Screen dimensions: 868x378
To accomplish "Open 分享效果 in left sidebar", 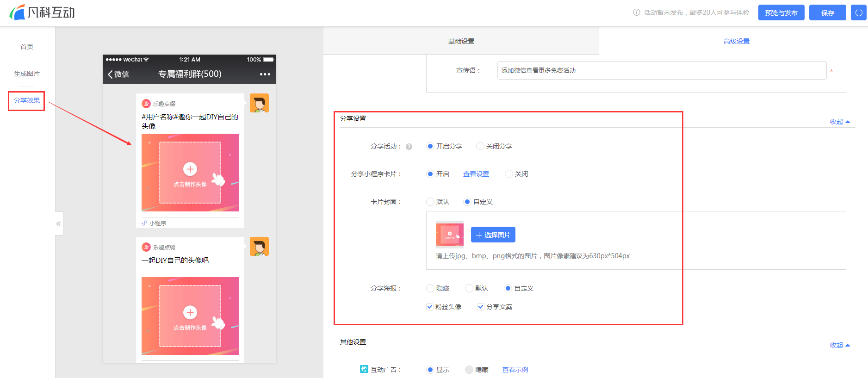I will coord(27,100).
